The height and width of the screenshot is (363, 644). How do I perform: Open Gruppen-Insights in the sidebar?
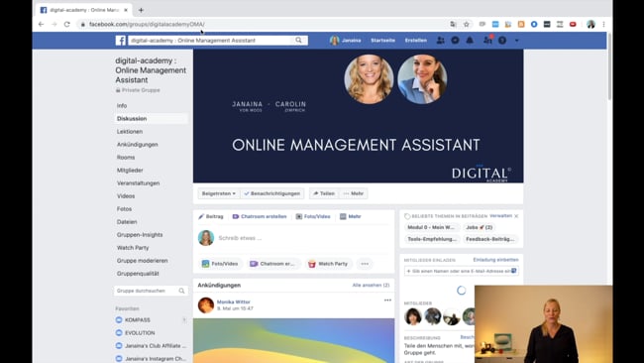pos(140,235)
